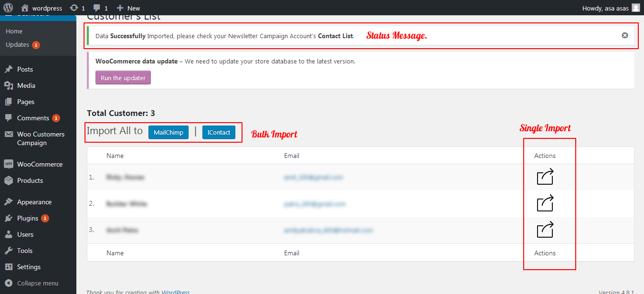644x294 pixels.
Task: Click the Name column header at top
Action: pos(115,156)
